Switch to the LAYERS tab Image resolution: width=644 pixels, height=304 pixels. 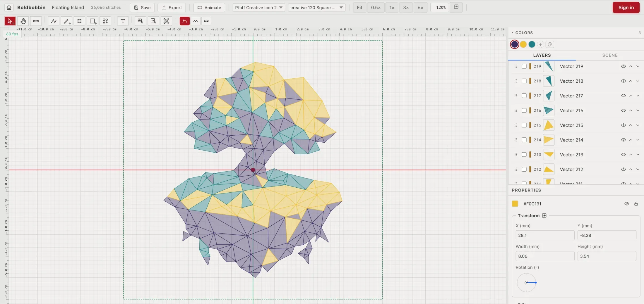pos(542,55)
